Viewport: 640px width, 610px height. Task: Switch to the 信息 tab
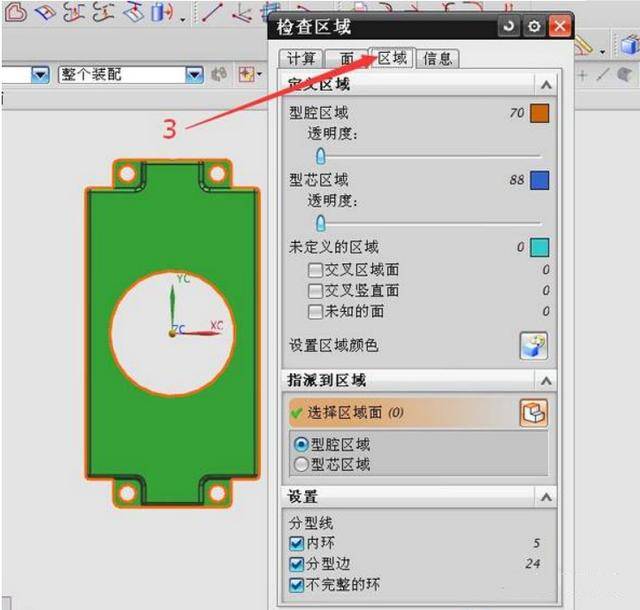pos(437,58)
